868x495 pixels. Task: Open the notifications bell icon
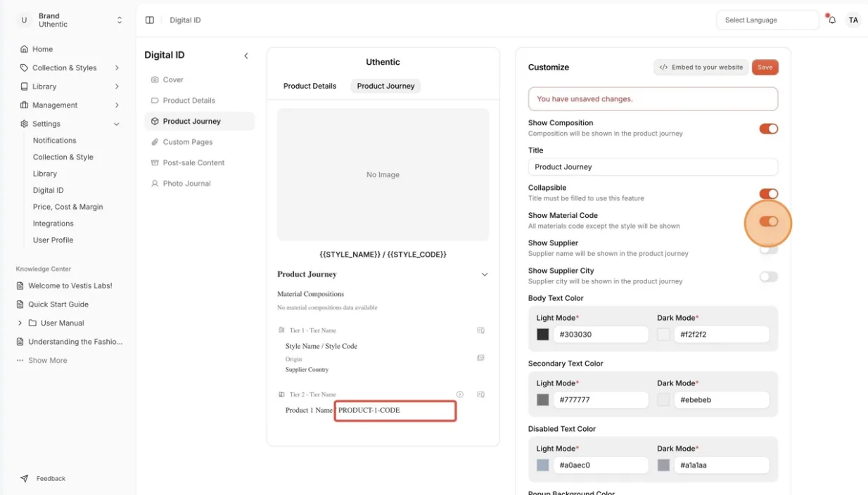832,20
